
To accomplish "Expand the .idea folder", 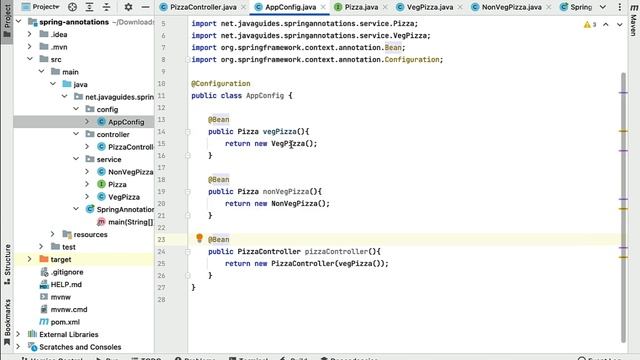I will [x=29, y=34].
